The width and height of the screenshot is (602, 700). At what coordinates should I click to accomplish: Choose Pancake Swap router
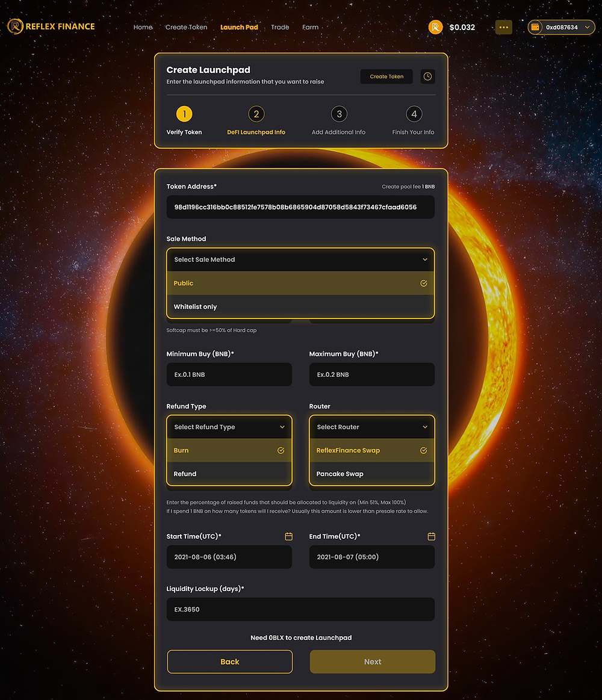point(372,474)
